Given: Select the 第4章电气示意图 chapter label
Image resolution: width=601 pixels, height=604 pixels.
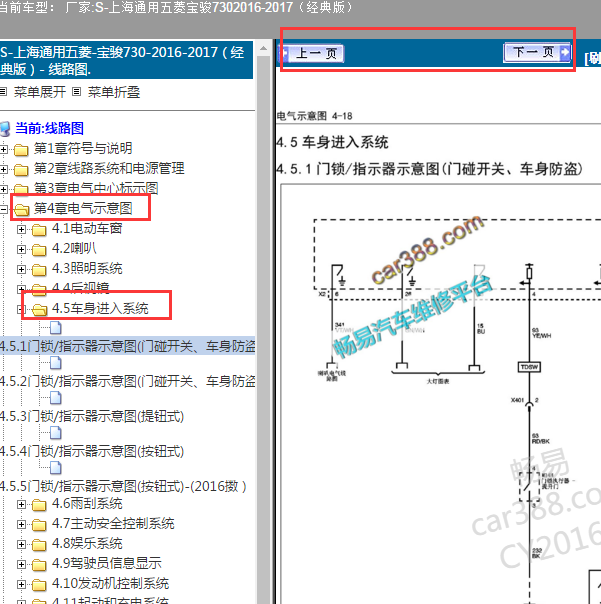Looking at the screenshot, I should point(83,208).
